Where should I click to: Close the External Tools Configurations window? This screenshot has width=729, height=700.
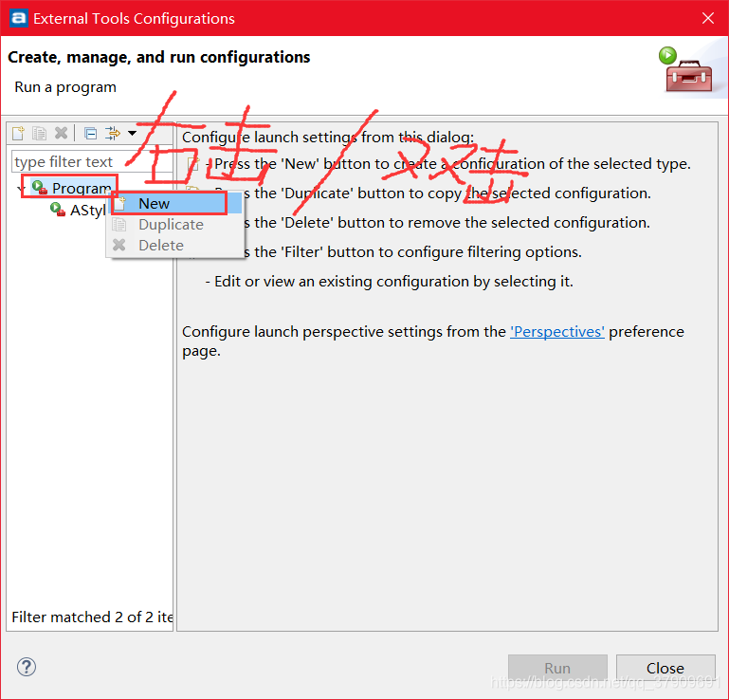tap(707, 18)
